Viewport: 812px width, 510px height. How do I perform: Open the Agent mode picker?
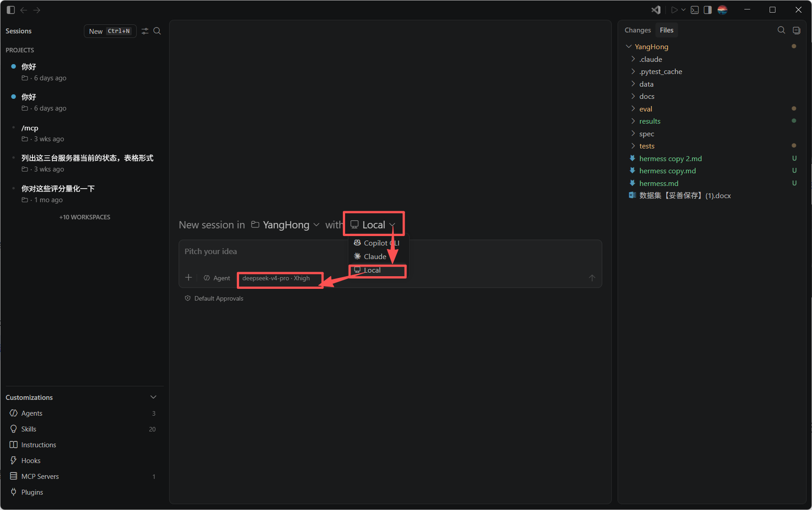[217, 278]
